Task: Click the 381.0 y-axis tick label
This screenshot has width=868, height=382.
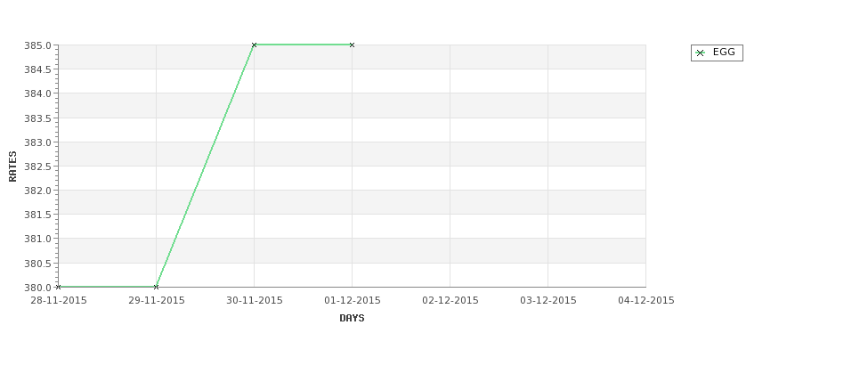Action: tap(37, 240)
